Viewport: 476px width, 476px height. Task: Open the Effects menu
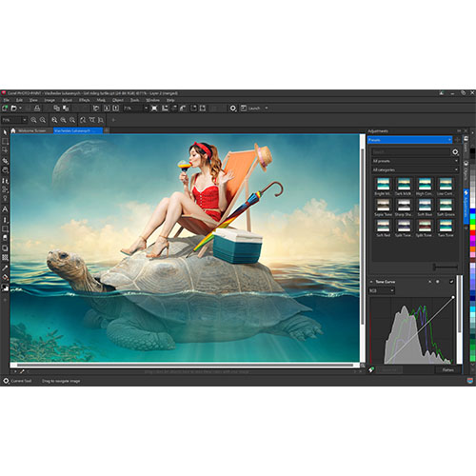pyautogui.click(x=84, y=100)
